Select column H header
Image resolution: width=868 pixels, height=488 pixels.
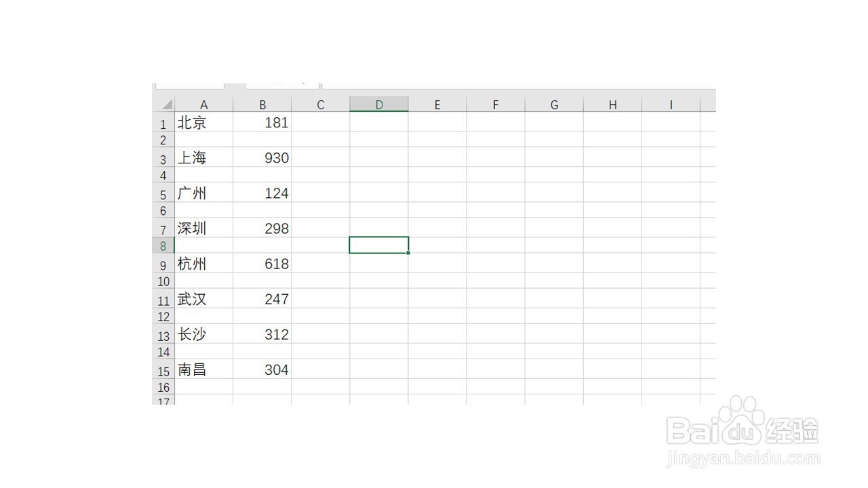tap(612, 104)
